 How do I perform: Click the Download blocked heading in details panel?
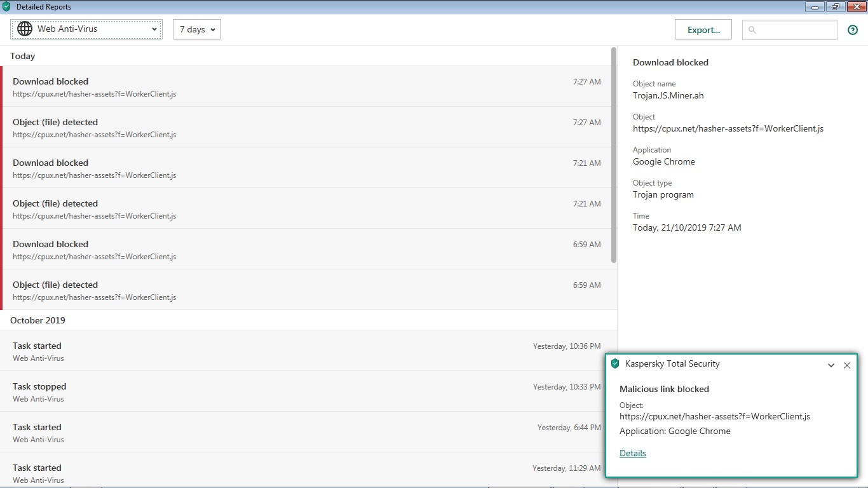coord(670,62)
